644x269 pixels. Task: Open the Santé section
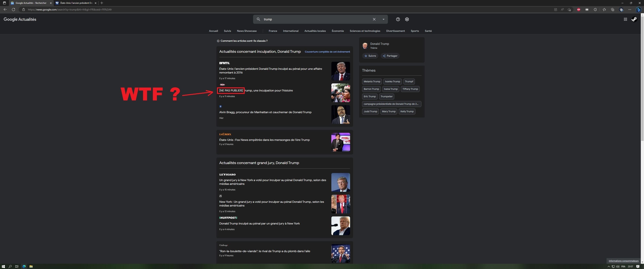point(428,31)
